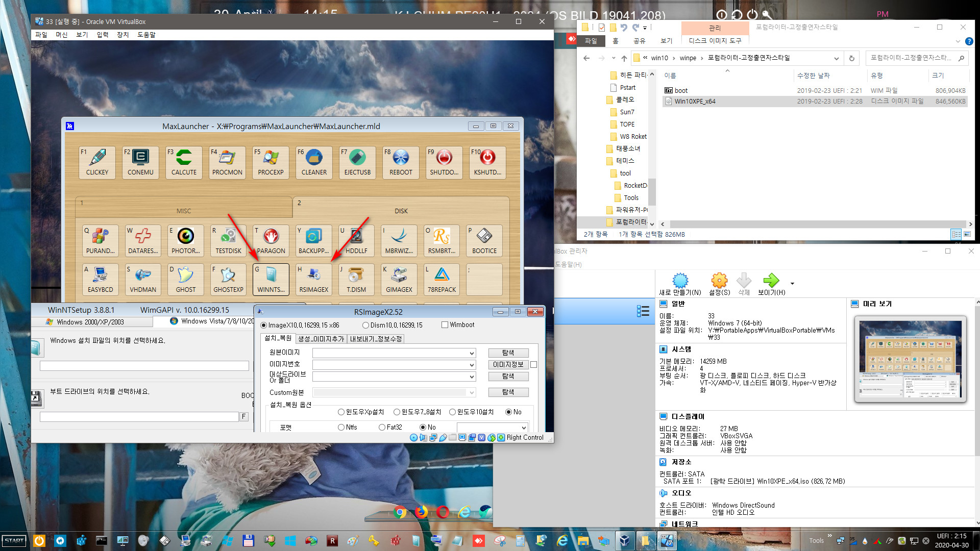This screenshot has height=551, width=980.
Task: Open DATARES... recovery tool
Action: click(x=143, y=240)
